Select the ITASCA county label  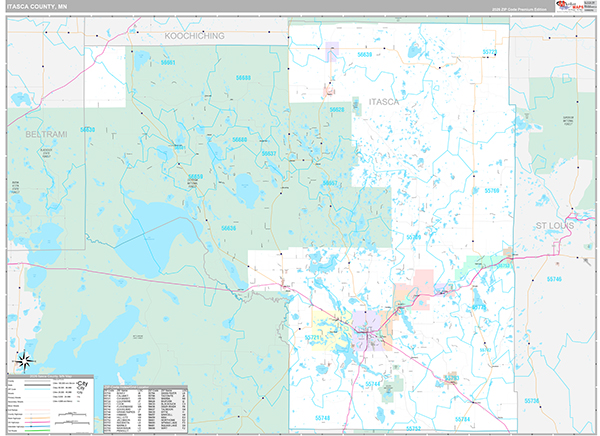[x=384, y=102]
